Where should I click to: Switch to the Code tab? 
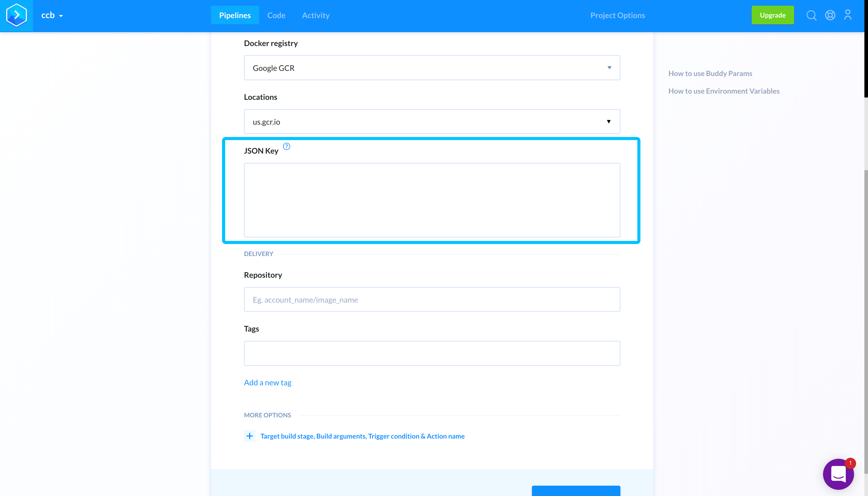(x=276, y=15)
